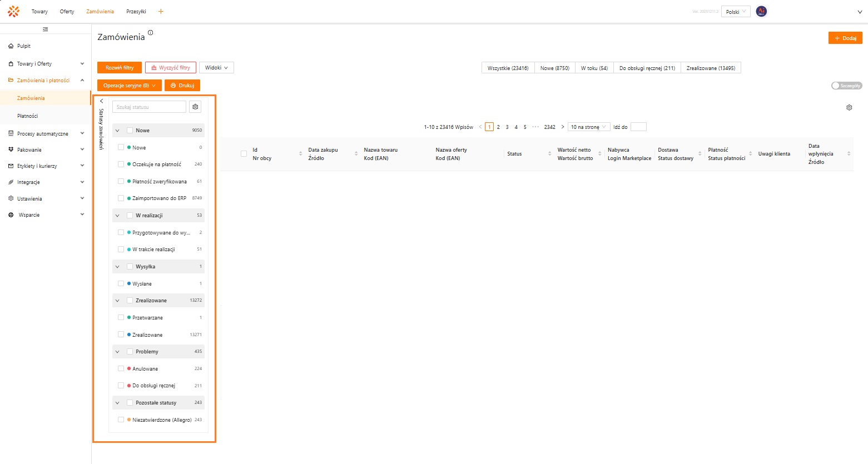
Task: Open the 10 na stronę page size dropdown
Action: pyautogui.click(x=588, y=127)
